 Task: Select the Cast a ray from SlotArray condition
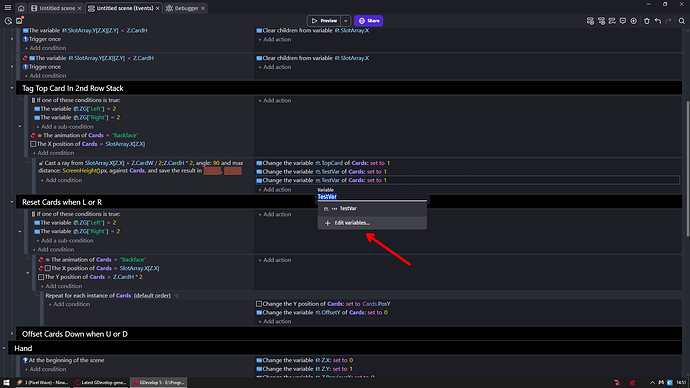141,167
